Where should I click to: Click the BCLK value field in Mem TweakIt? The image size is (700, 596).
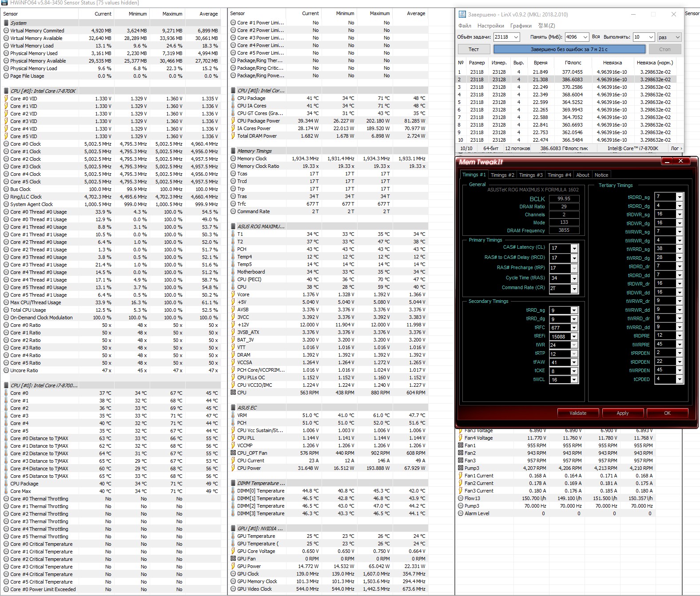[564, 199]
